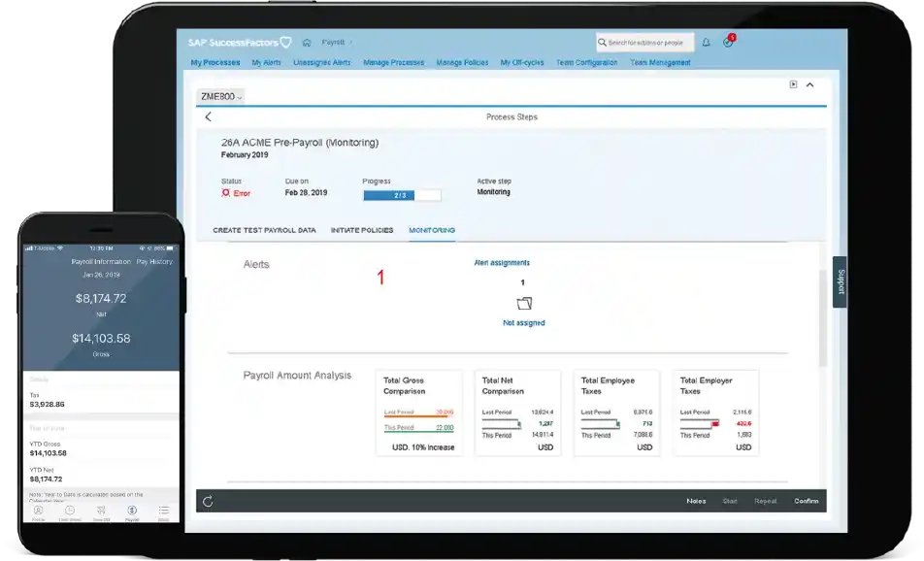Open the notifications bell

pyautogui.click(x=706, y=43)
